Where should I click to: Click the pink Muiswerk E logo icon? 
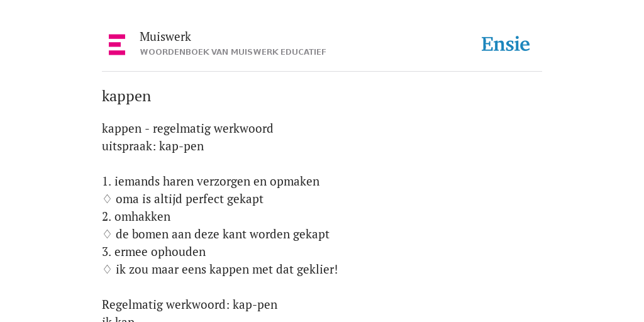(x=117, y=45)
